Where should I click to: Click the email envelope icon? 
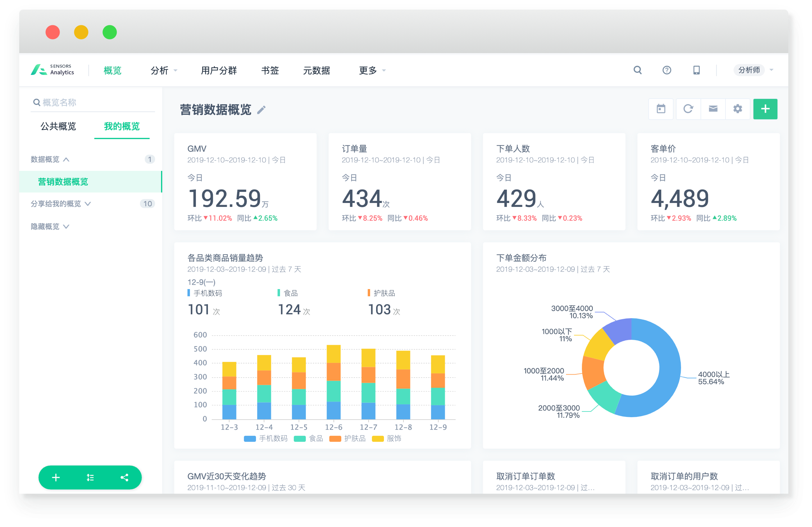pos(713,109)
